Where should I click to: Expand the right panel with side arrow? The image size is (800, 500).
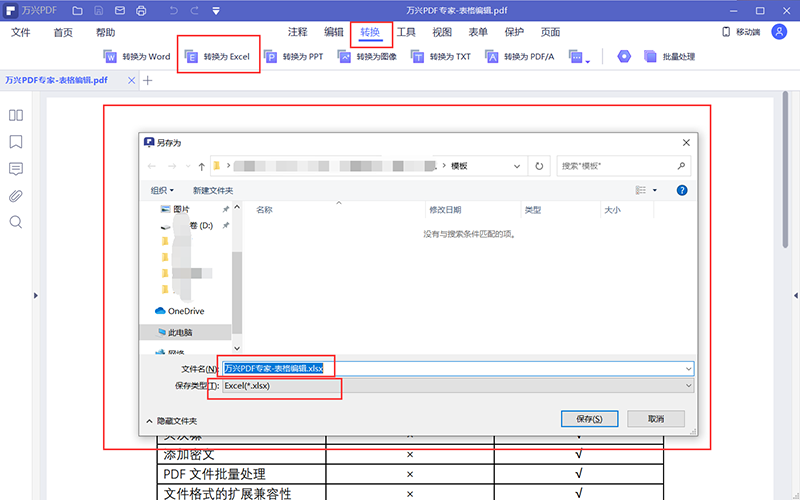[x=796, y=295]
